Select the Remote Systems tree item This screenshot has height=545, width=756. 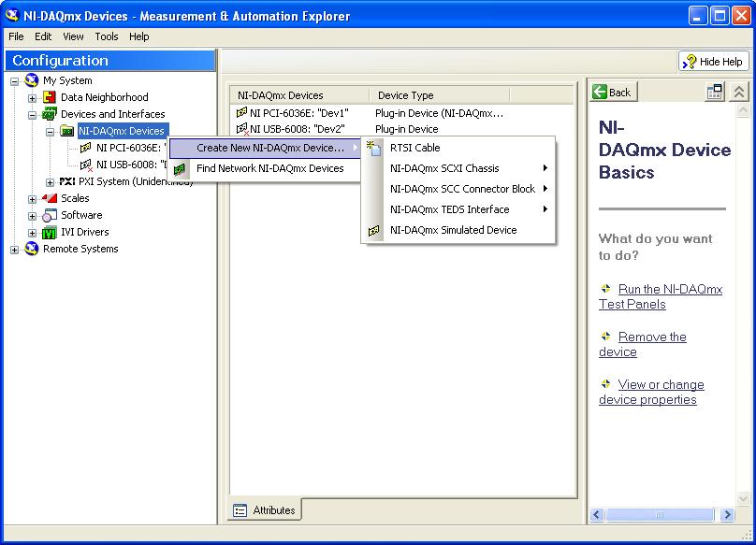[x=80, y=249]
